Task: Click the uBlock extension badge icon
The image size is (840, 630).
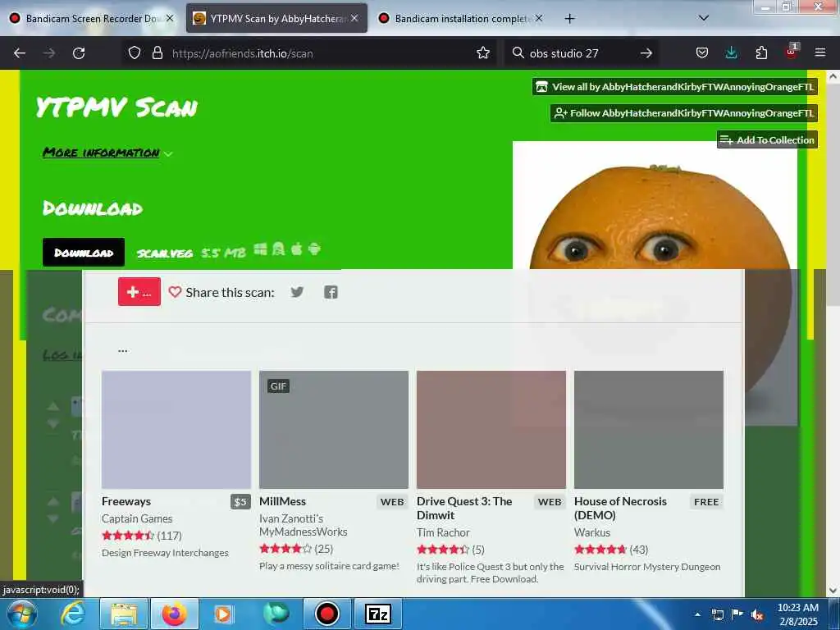Action: (791, 52)
